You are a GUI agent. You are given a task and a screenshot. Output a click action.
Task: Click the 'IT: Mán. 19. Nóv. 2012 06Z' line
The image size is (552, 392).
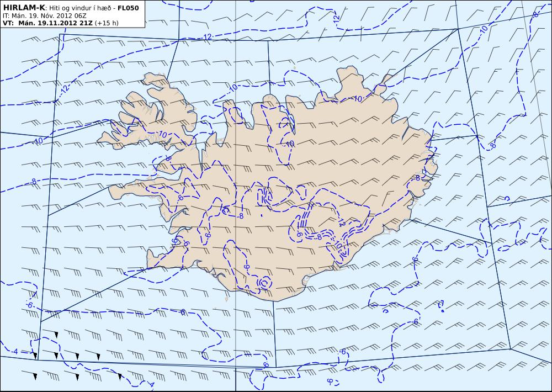pyautogui.click(x=44, y=15)
